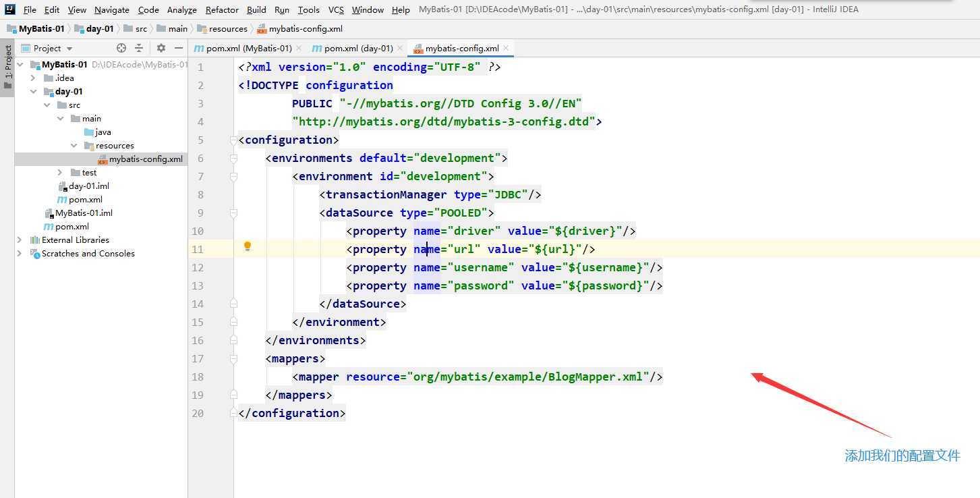Open the Window menu
Screen dimensions: 980x498
pyautogui.click(x=368, y=9)
